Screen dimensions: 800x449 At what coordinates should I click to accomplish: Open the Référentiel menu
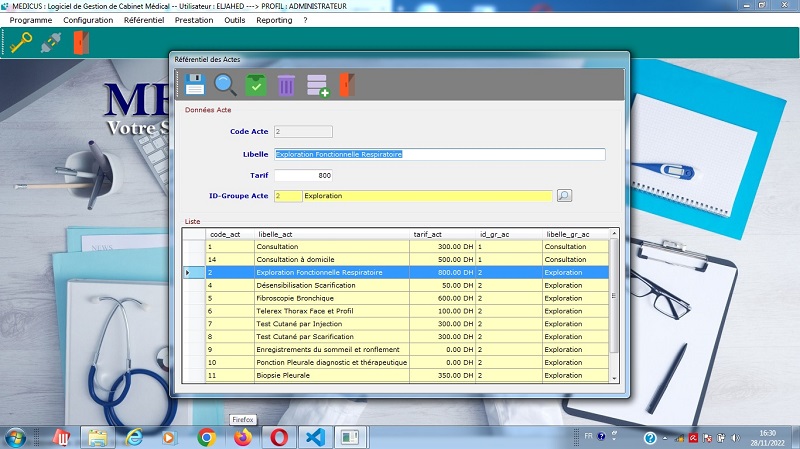click(144, 20)
